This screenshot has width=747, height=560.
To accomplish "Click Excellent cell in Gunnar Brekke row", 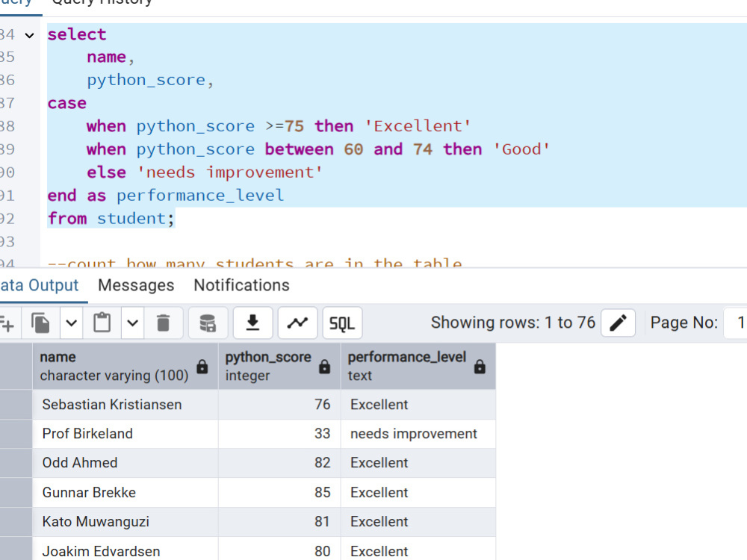I will [418, 492].
